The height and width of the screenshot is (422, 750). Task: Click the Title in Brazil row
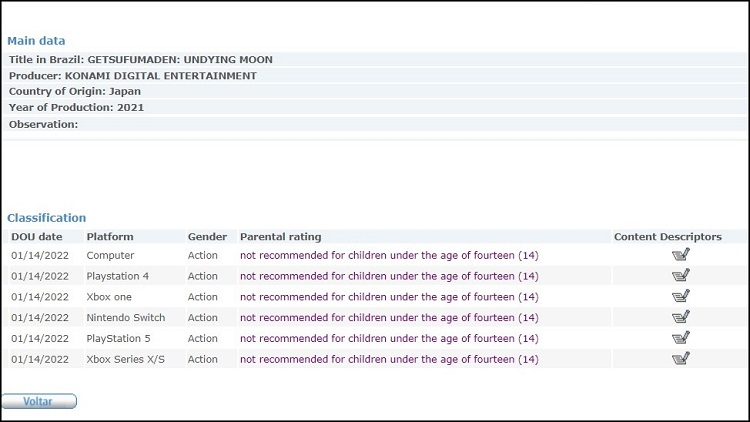(x=141, y=60)
